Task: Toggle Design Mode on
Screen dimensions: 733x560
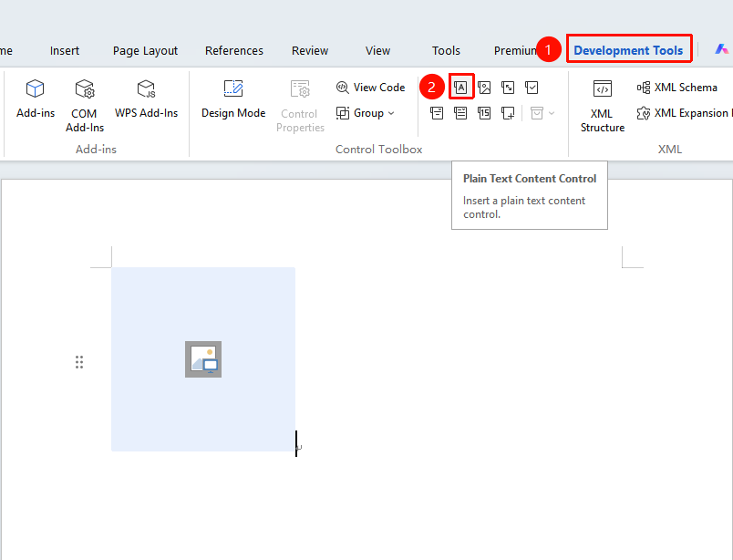Action: 233,99
